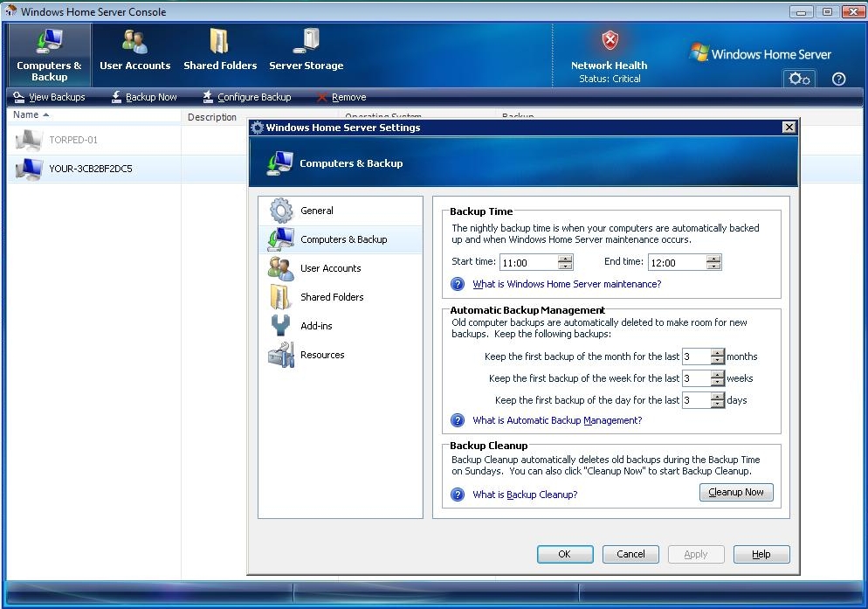868x609 pixels.
Task: Sort the computer list by Name column
Action: point(26,115)
